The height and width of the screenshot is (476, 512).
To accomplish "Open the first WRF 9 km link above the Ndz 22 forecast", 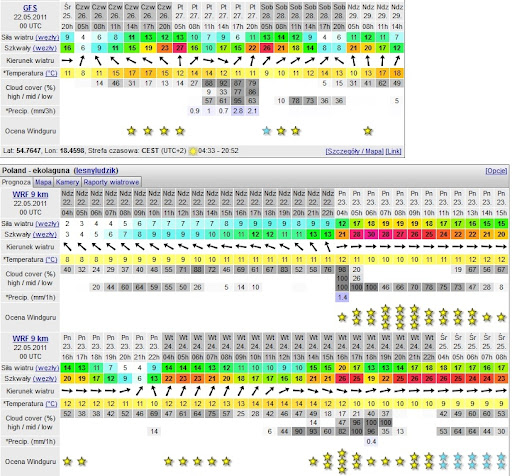I will tap(30, 194).
